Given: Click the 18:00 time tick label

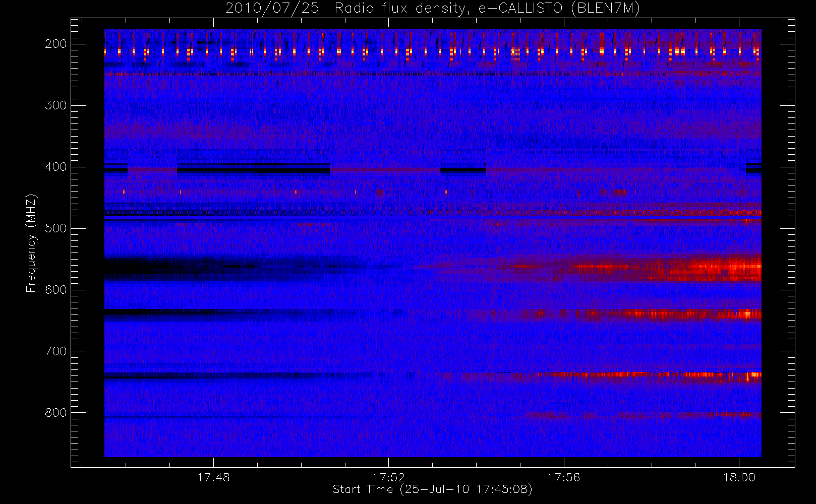Looking at the screenshot, I should click(739, 477).
